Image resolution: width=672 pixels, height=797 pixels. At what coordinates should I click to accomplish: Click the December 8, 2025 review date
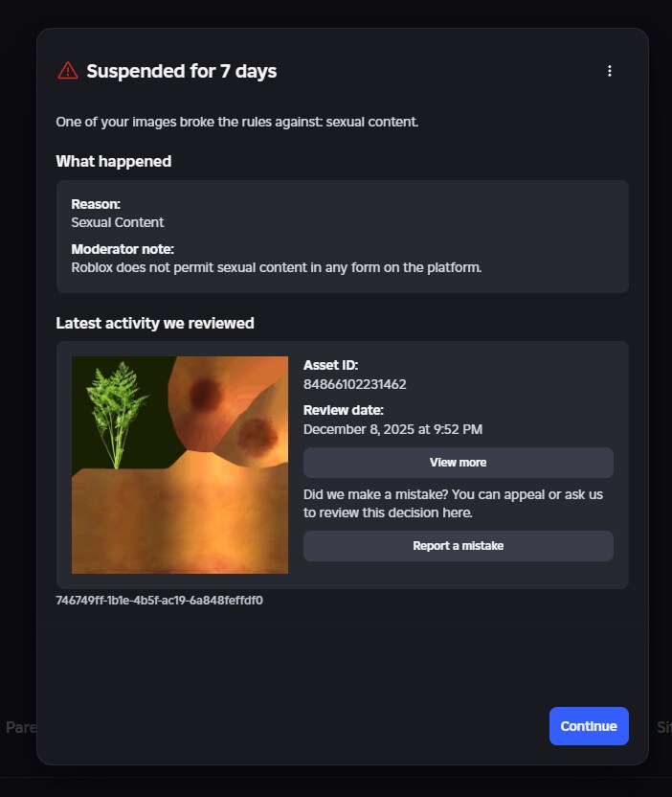point(392,429)
